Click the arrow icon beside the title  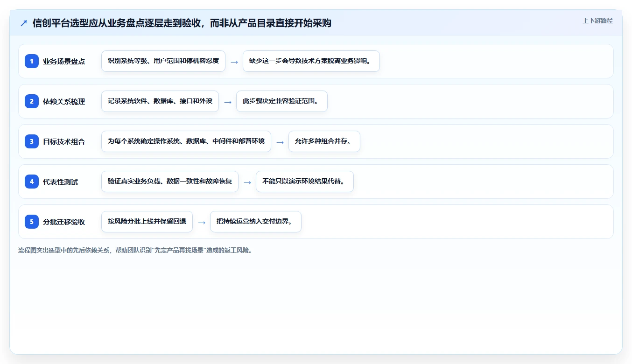point(23,23)
